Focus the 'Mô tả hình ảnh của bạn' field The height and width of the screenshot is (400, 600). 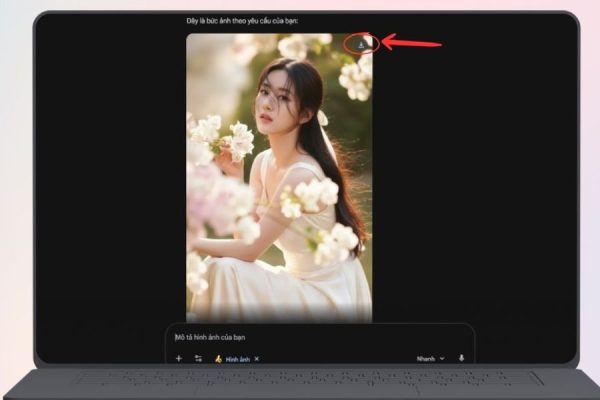point(300,337)
